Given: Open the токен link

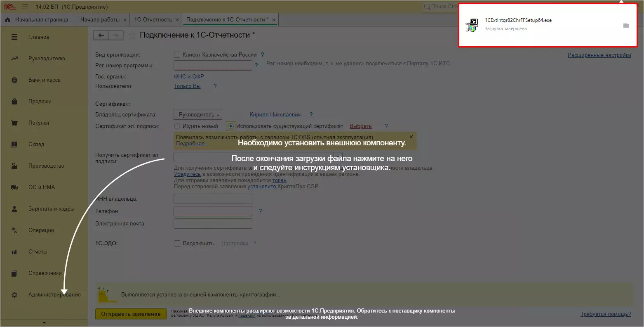Looking at the screenshot, I should 279,180.
